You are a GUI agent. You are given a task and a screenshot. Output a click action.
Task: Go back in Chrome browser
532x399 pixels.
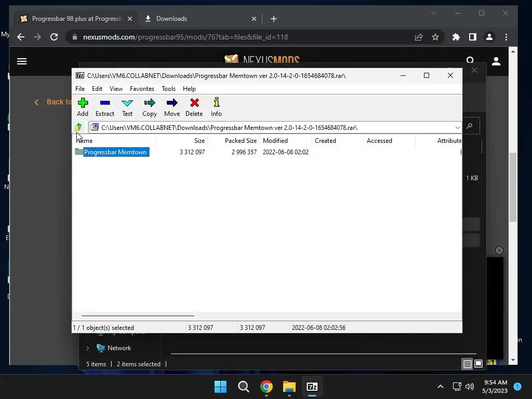pos(21,37)
